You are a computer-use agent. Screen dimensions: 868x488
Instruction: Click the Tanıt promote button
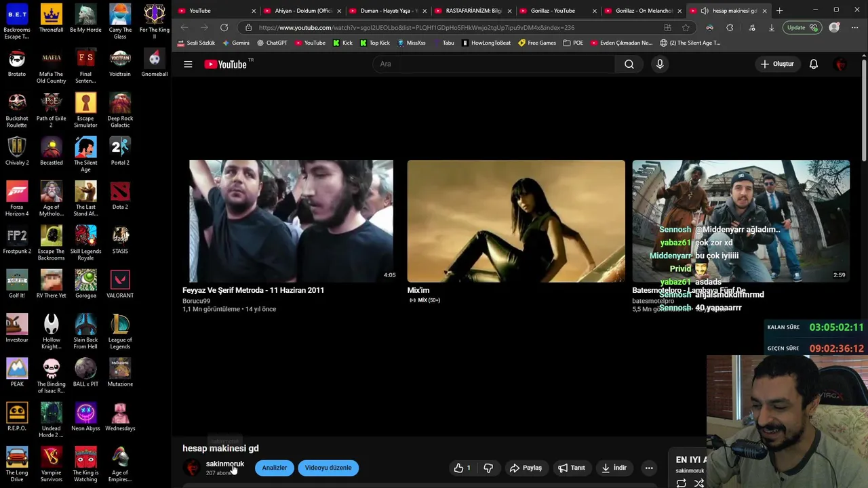click(572, 468)
